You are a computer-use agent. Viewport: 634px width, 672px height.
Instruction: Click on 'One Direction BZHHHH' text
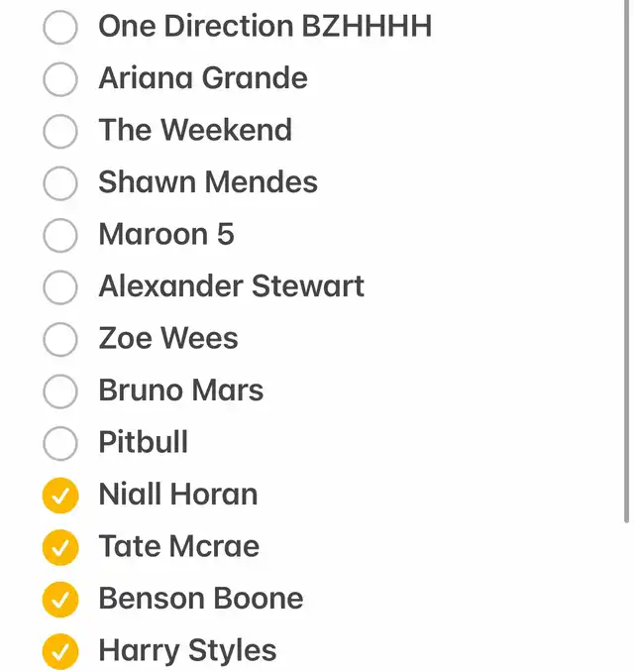pos(265,26)
